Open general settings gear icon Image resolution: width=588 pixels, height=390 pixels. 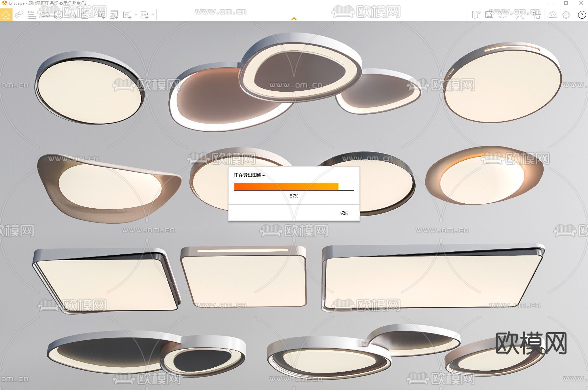pyautogui.click(x=566, y=15)
